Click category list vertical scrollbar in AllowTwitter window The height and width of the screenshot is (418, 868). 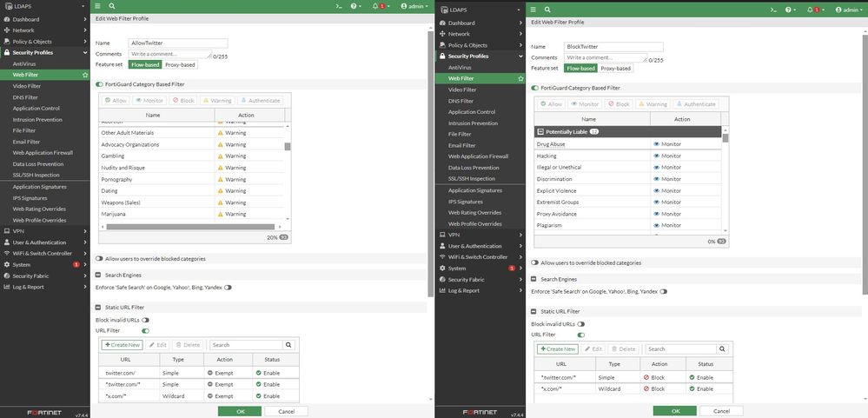pos(288,147)
